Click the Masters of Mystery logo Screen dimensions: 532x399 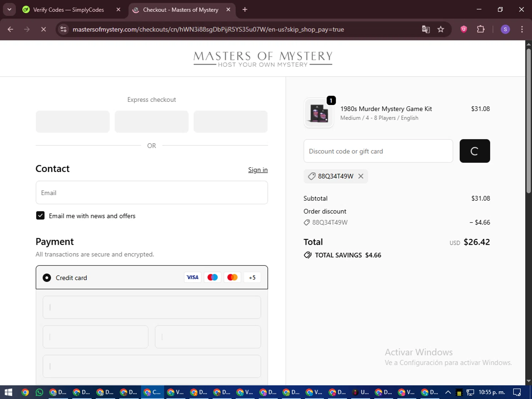tap(263, 59)
